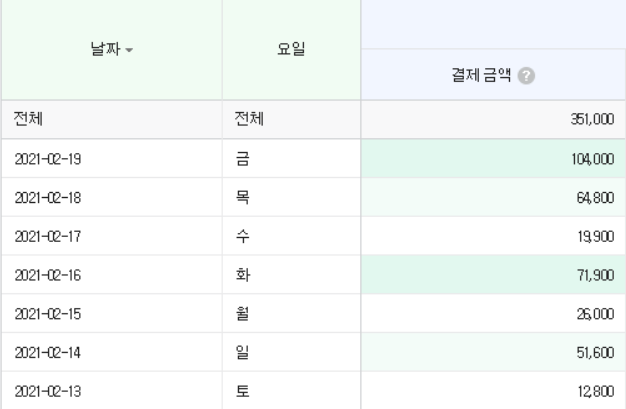
Task: Click the 화 weekday cell
Action: coord(291,275)
